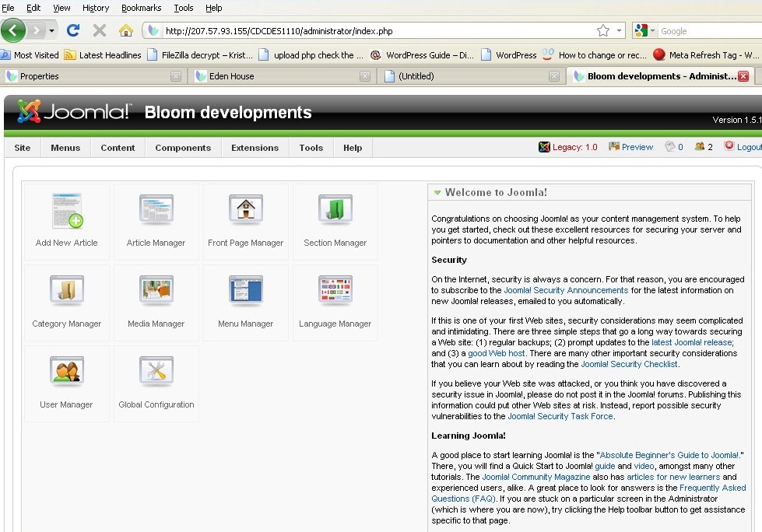The image size is (762, 532).
Task: Open the Tools menu in Joomla toolbar
Action: click(311, 148)
